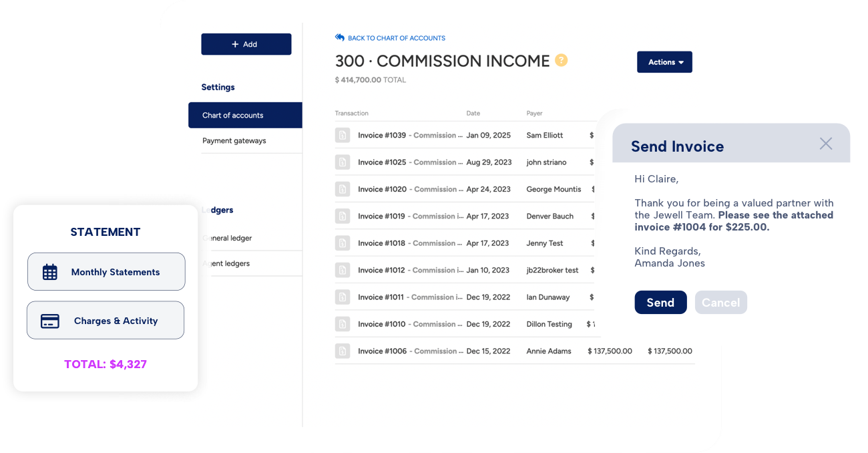The width and height of the screenshot is (868, 453).
Task: Switch to the Payment gateways section
Action: pyautogui.click(x=235, y=140)
